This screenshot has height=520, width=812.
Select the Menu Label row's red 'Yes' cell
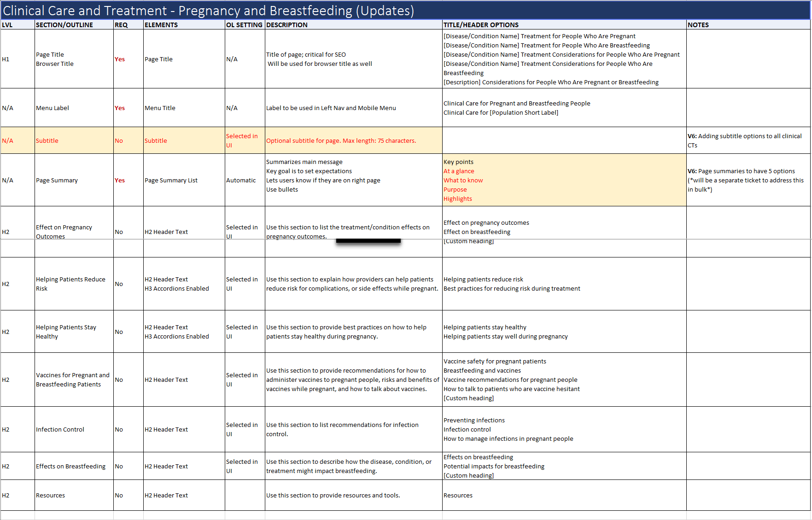point(129,108)
